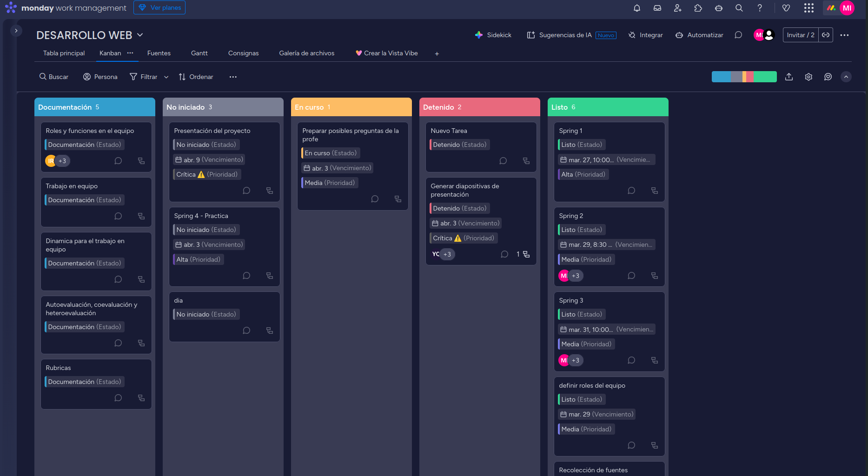
Task: Open Kanban view settings gear
Action: [x=808, y=77]
